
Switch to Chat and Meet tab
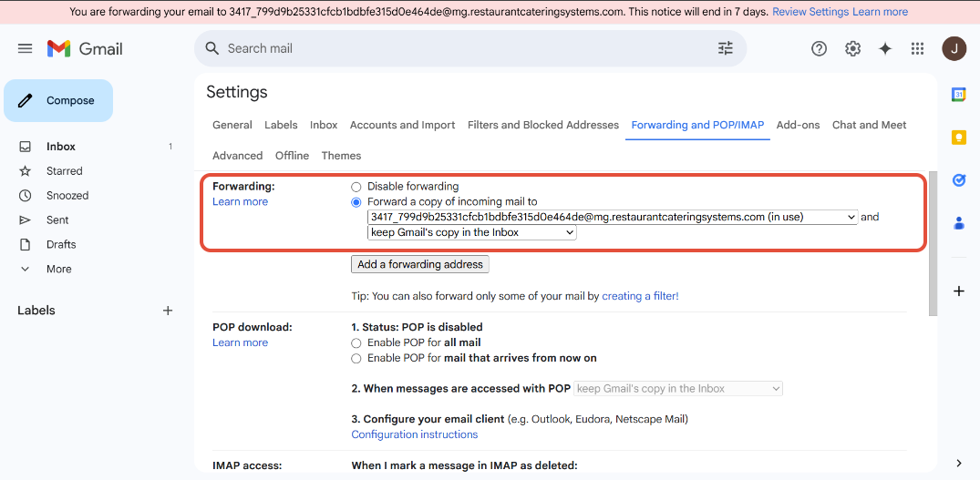pos(870,125)
